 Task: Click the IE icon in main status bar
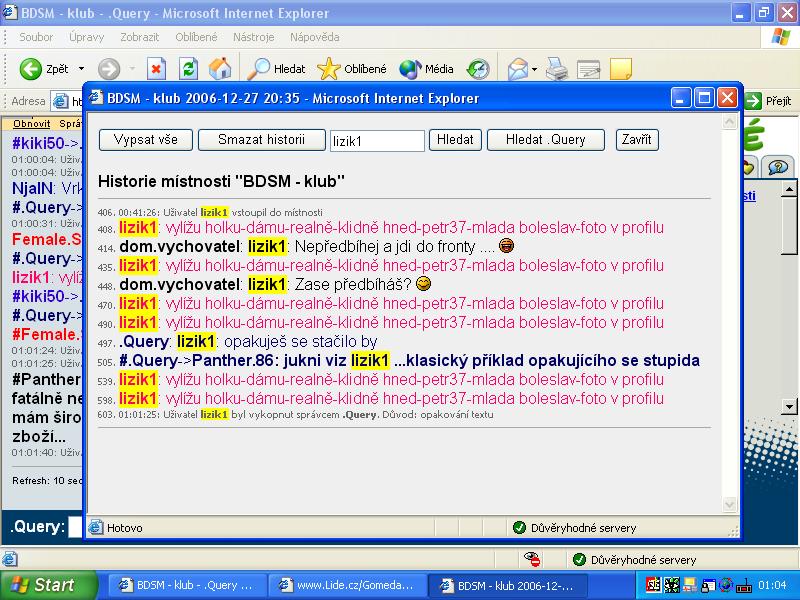click(11, 559)
